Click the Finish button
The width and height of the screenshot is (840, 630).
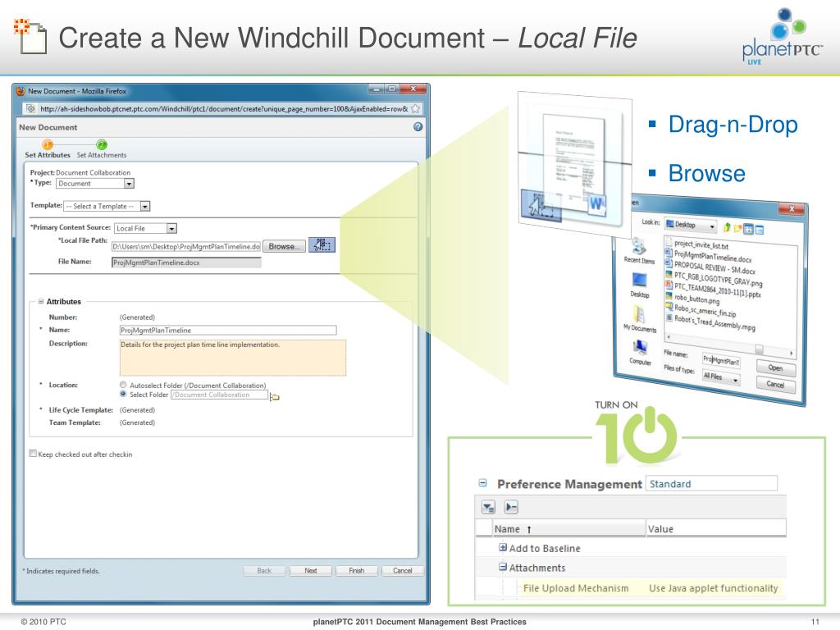coord(356,571)
